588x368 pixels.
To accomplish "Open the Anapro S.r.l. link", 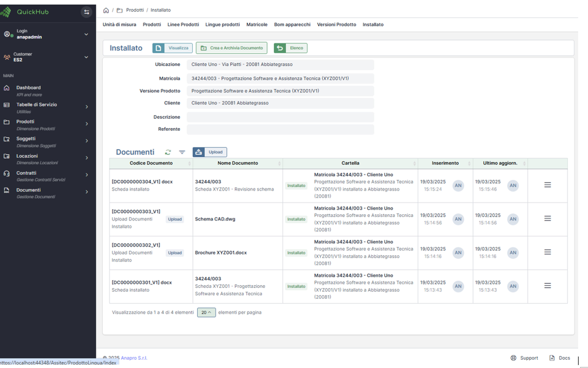I will pyautogui.click(x=134, y=358).
